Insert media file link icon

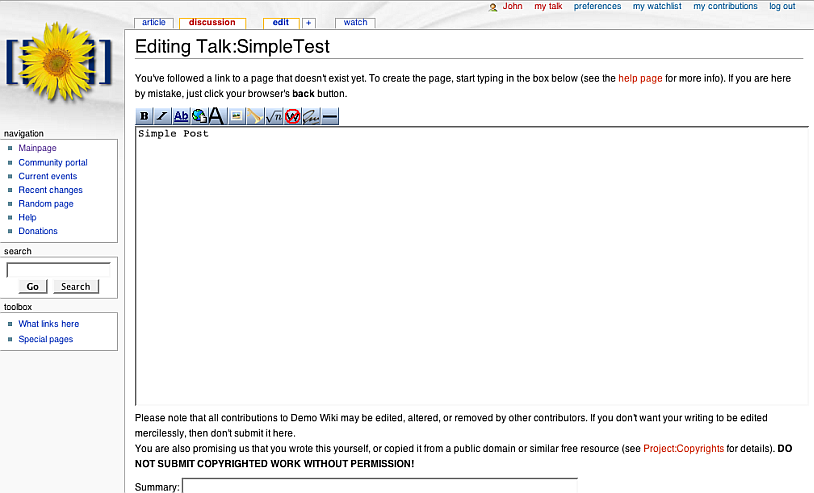254,116
